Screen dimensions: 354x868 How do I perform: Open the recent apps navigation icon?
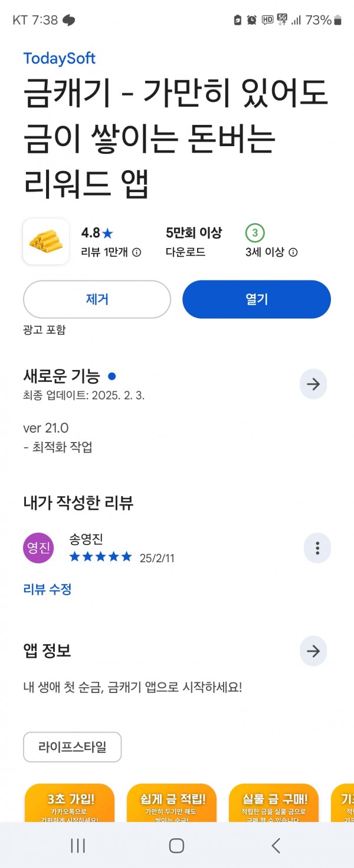pos(78,846)
